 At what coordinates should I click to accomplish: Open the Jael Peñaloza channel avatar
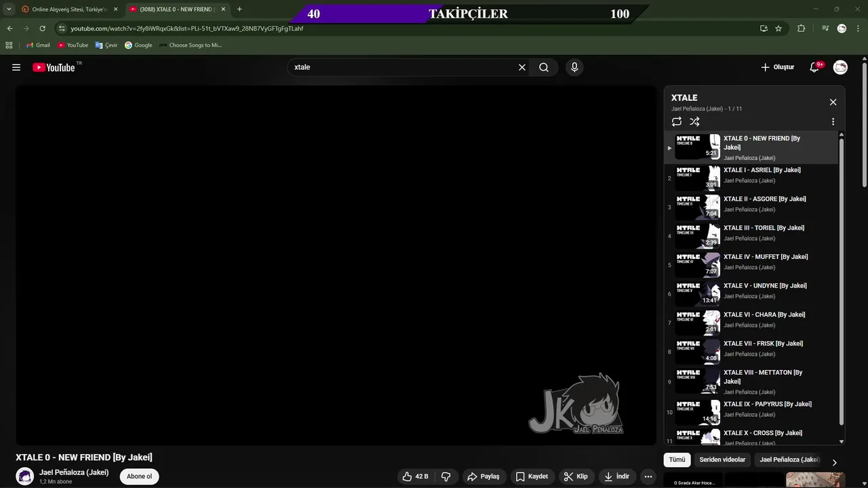(25, 476)
